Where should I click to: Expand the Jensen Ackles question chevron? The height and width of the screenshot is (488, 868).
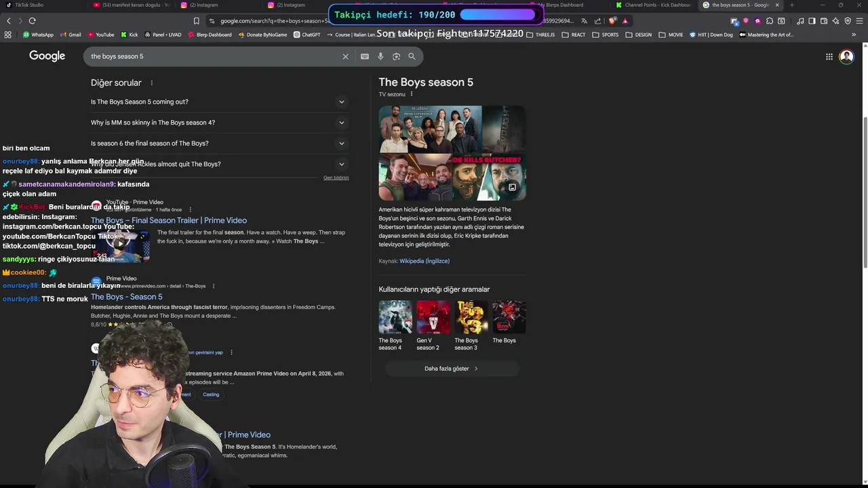[341, 164]
